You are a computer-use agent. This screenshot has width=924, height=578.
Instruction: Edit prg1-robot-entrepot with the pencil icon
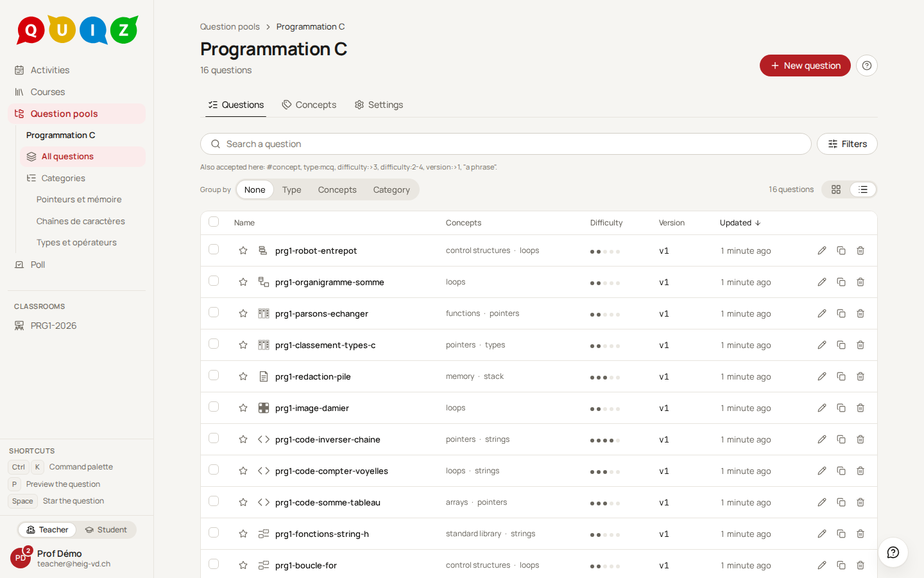tap(822, 250)
